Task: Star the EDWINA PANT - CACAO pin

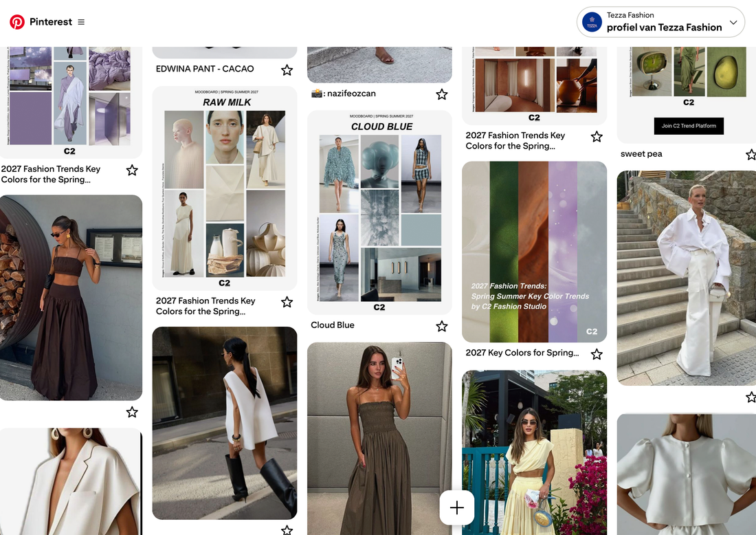Action: pos(287,69)
